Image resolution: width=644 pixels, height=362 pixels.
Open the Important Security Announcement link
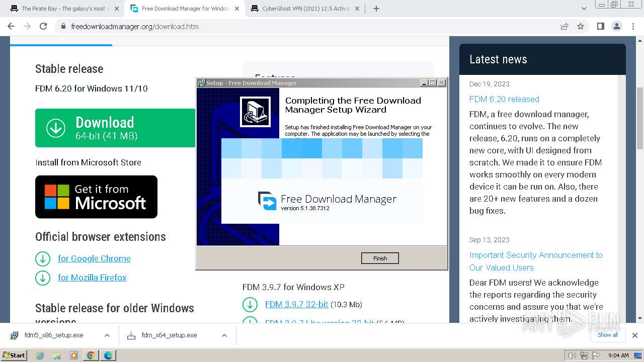tap(536, 261)
